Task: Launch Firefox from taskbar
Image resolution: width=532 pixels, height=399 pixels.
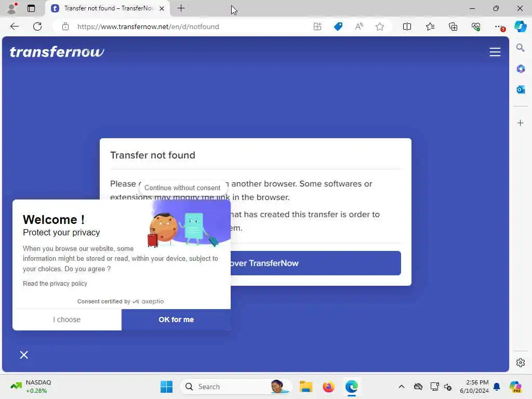Action: [x=328, y=387]
